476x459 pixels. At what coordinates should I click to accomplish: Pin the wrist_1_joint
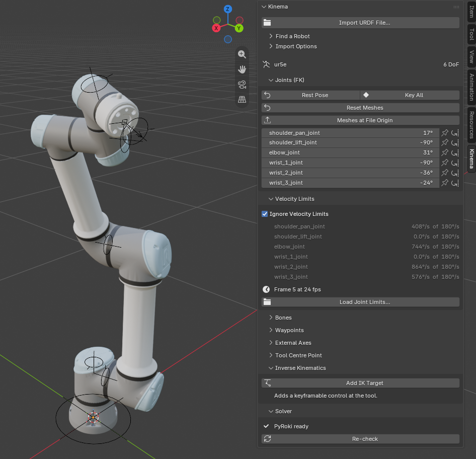click(445, 163)
